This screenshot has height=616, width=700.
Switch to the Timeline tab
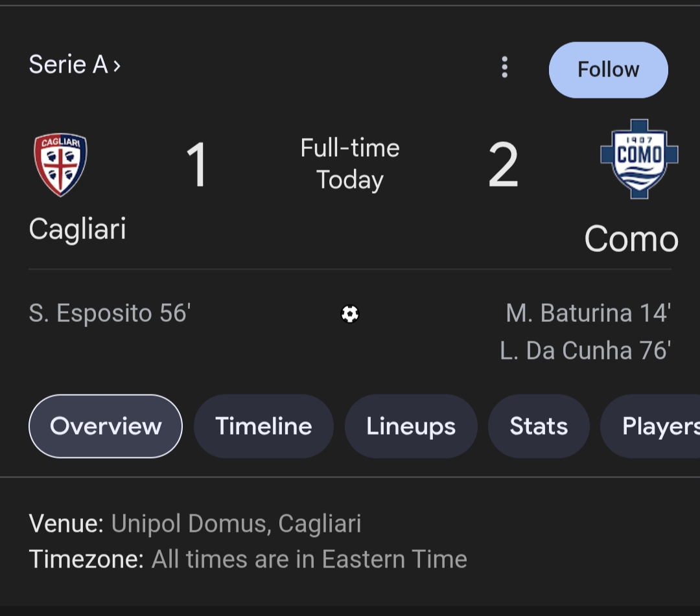pos(264,426)
